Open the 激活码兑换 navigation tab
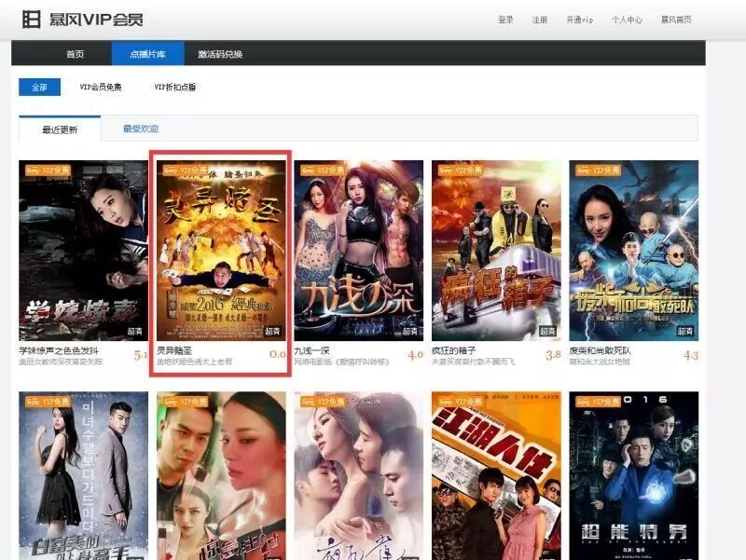Image resolution: width=746 pixels, height=560 pixels. click(x=220, y=54)
